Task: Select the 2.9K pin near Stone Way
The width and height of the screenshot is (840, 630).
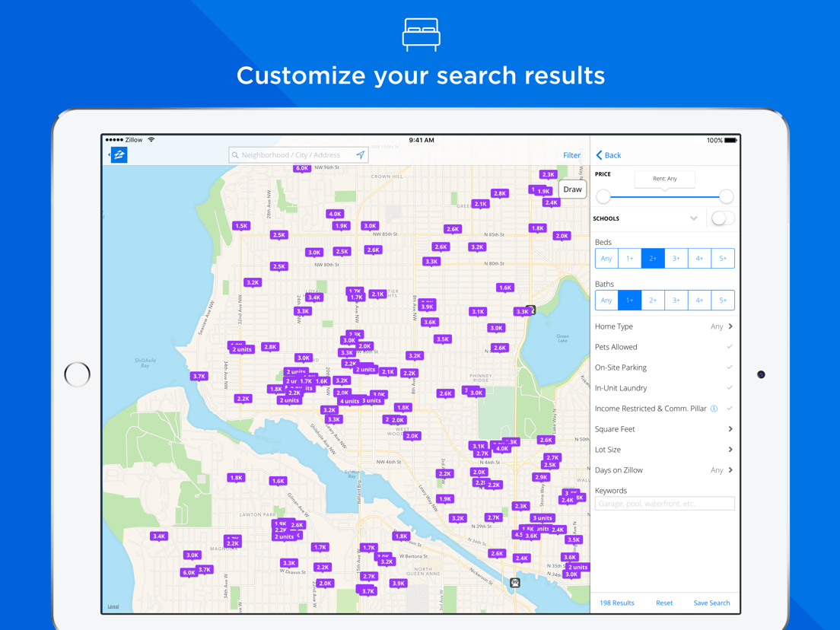Action: point(541,477)
